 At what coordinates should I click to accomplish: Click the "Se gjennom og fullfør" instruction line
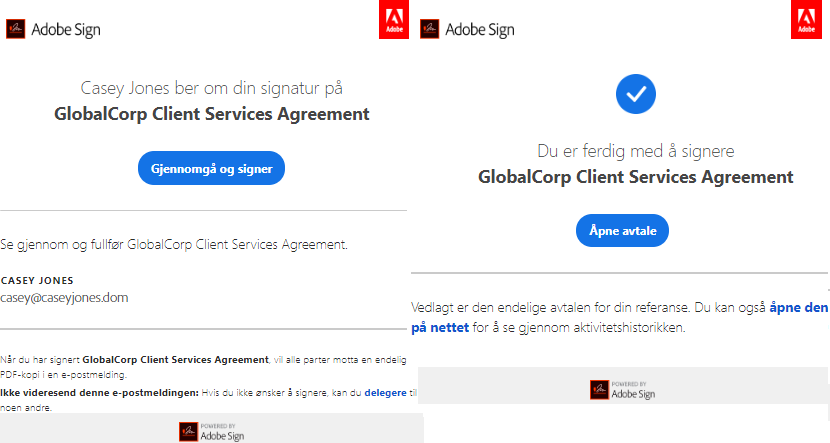tap(174, 243)
